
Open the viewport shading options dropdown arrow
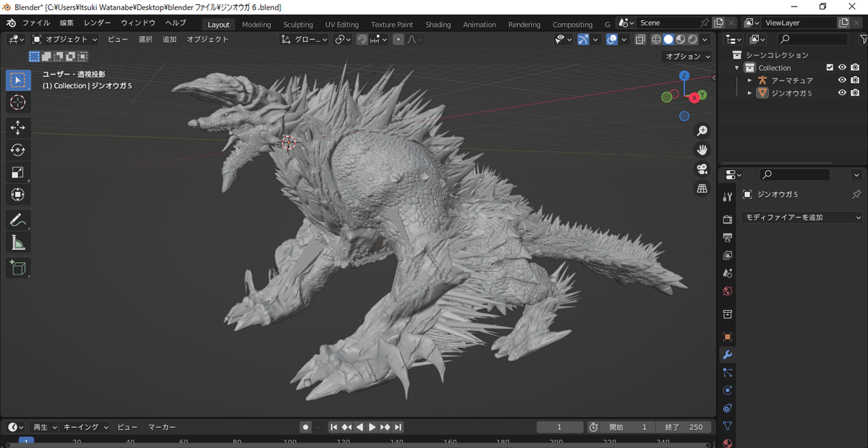(x=706, y=40)
